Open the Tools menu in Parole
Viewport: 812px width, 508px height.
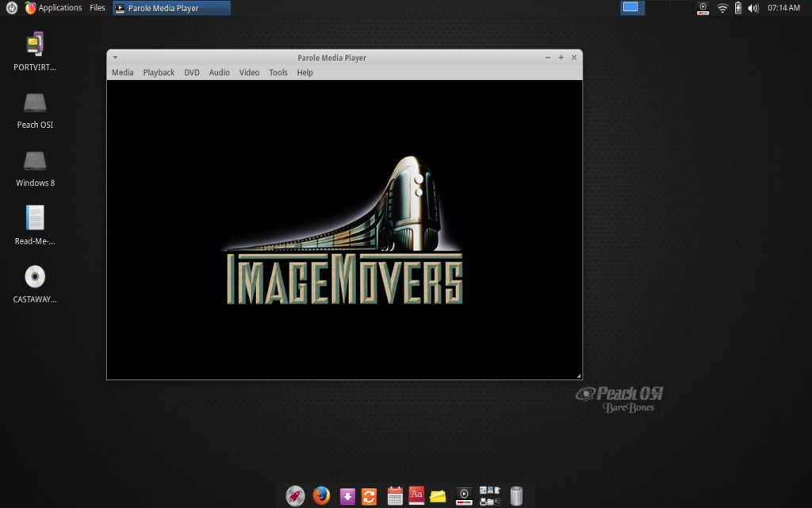pyautogui.click(x=278, y=72)
